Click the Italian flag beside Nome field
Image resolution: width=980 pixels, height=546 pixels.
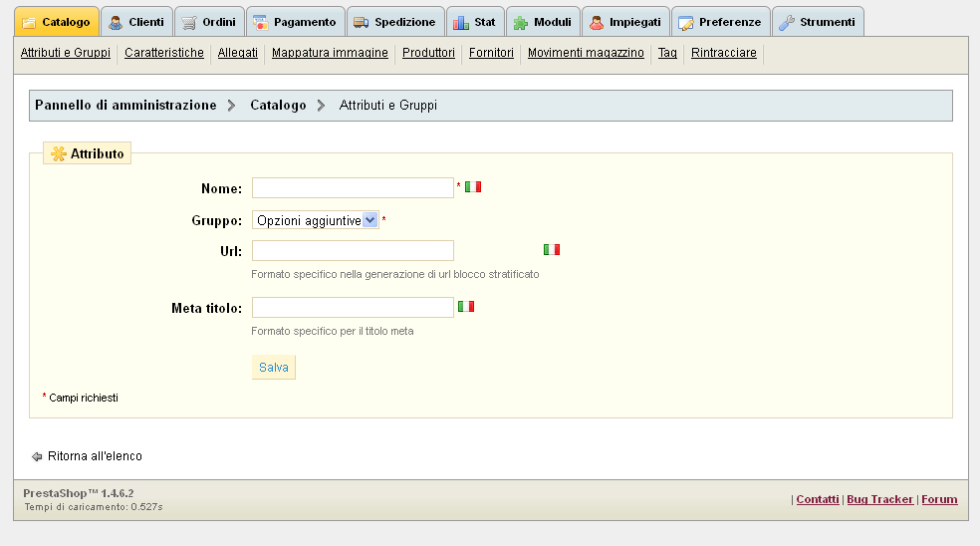(473, 186)
